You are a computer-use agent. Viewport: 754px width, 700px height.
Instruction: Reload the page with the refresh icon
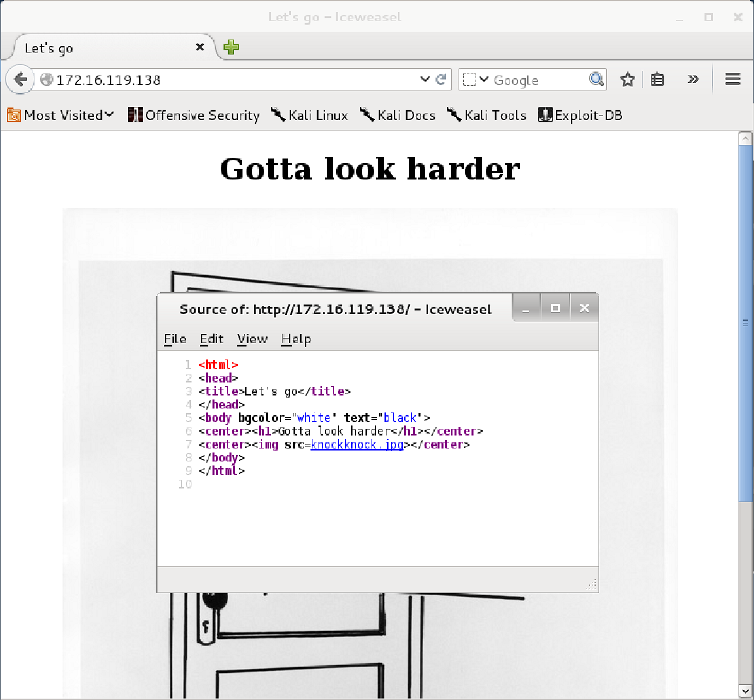pos(442,80)
